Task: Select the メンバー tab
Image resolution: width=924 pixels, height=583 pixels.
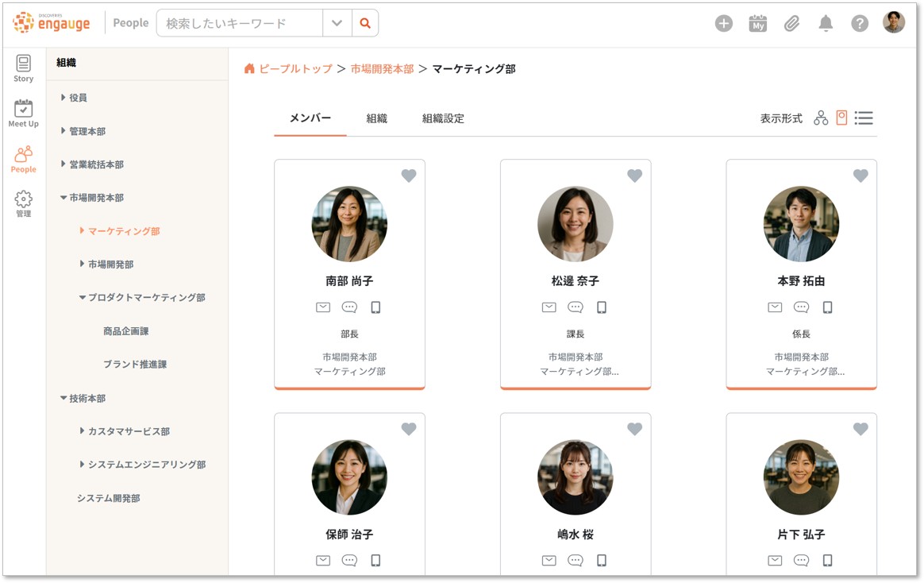Action: tap(310, 118)
